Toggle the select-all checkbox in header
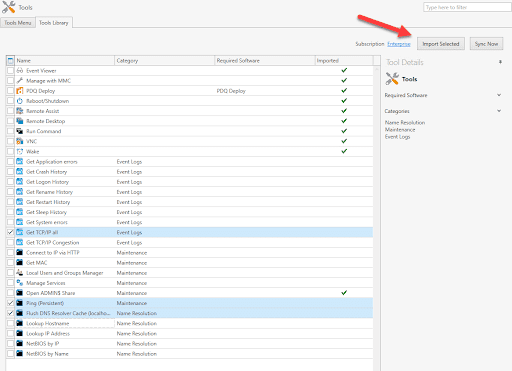Screen dimensions: 512x371 point(10,61)
